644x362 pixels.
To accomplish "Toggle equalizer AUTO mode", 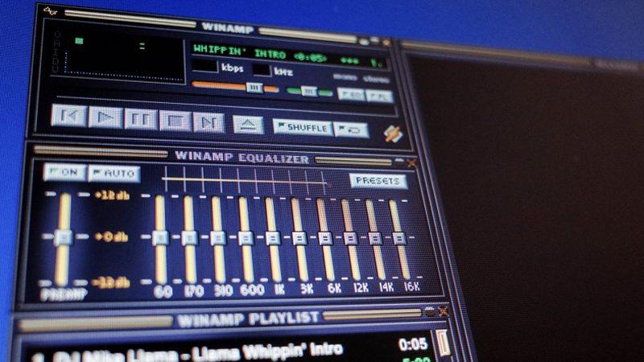I will click(114, 174).
